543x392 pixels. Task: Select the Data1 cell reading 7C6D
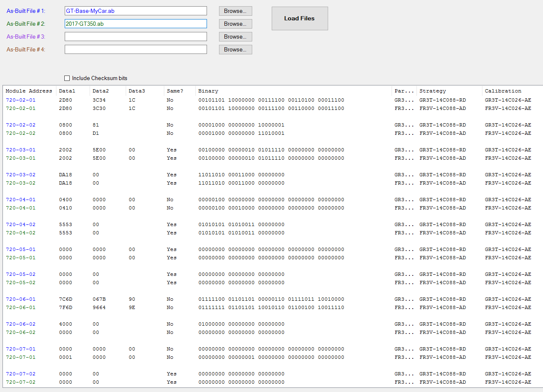pos(66,299)
